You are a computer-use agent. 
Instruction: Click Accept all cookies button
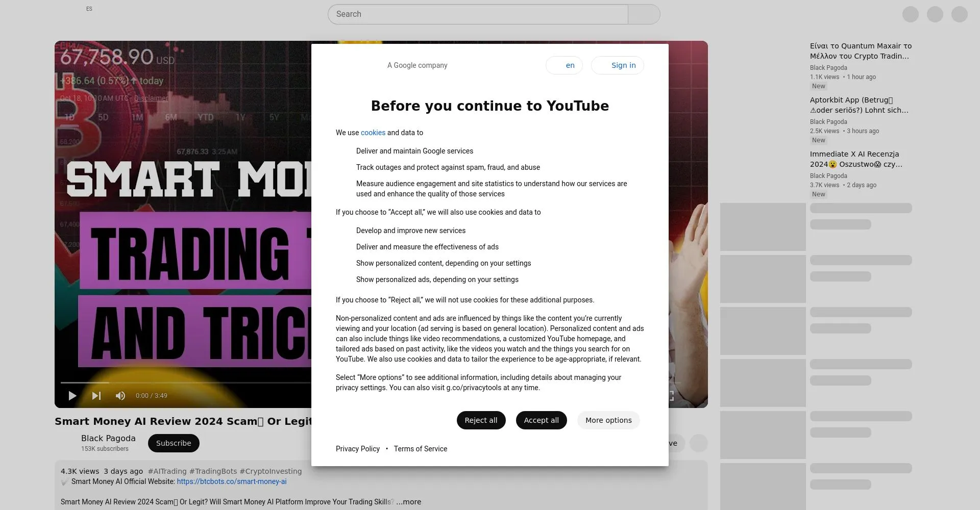pos(541,420)
